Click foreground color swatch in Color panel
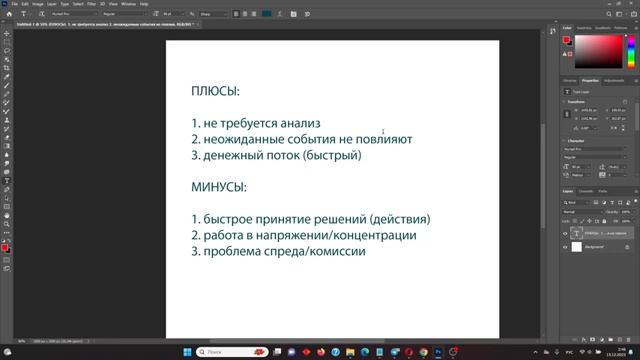 (x=566, y=40)
